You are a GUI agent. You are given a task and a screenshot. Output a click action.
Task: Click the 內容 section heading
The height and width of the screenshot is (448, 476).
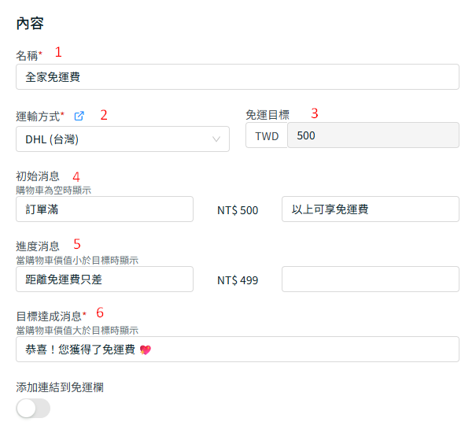tap(30, 24)
